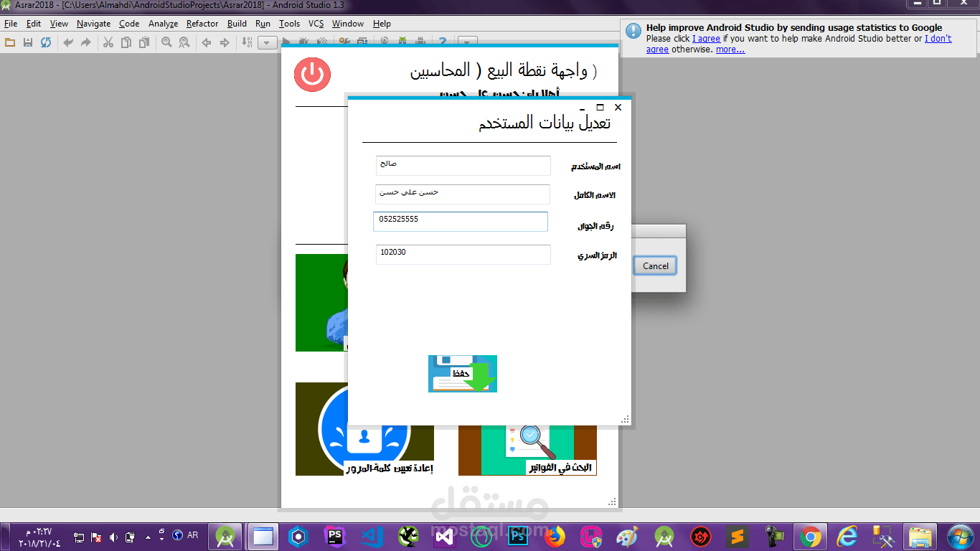The image size is (980, 551).
Task: Click the الرمز السري password field
Action: pos(463,255)
